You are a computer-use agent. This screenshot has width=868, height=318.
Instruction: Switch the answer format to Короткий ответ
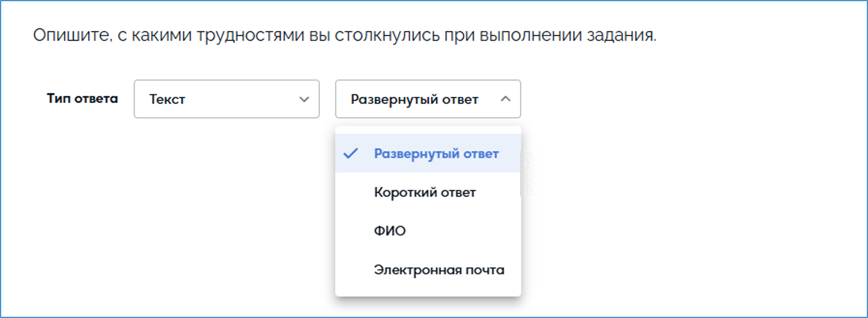click(425, 192)
